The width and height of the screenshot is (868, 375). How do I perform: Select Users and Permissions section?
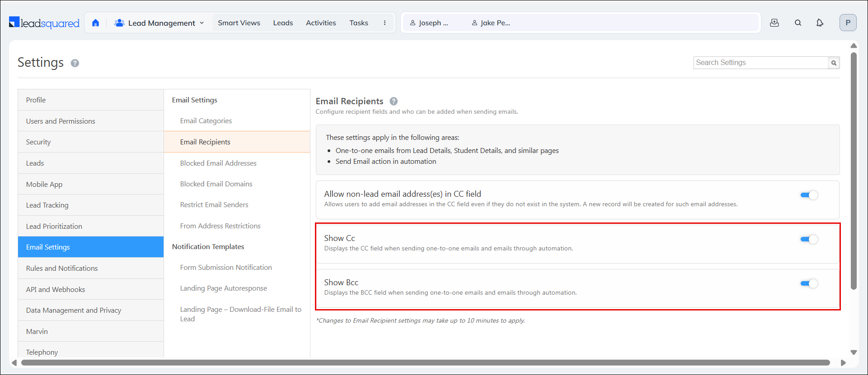91,121
